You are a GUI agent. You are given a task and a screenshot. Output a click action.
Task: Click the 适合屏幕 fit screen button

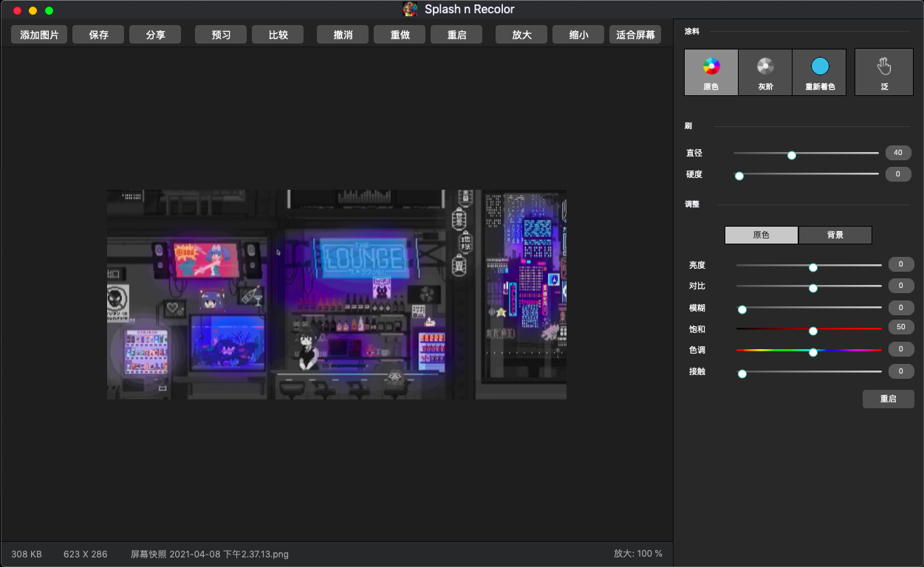coord(635,35)
